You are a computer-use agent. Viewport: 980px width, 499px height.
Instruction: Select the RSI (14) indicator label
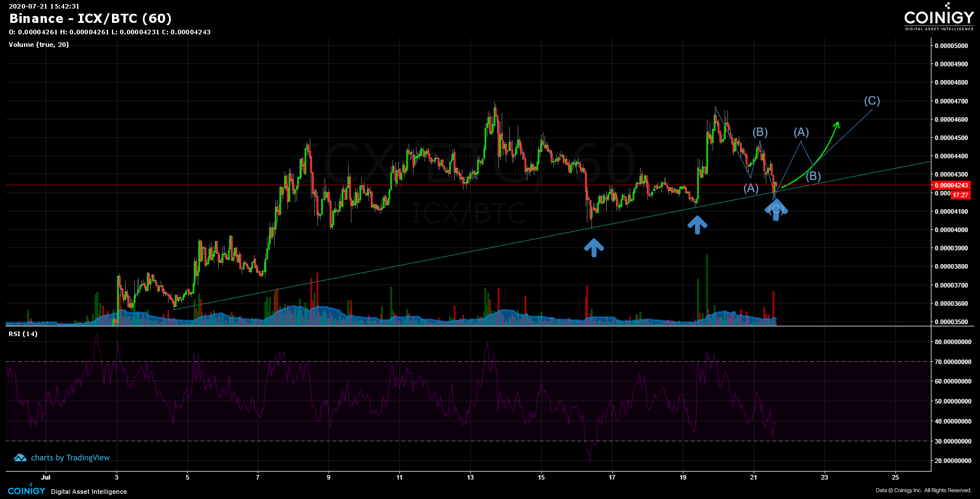click(x=23, y=334)
